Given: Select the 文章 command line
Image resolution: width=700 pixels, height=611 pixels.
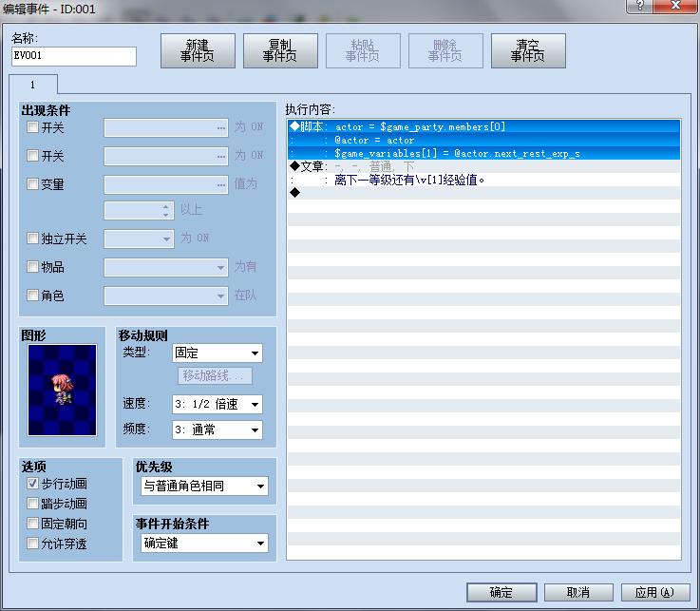Looking at the screenshot, I should point(484,166).
